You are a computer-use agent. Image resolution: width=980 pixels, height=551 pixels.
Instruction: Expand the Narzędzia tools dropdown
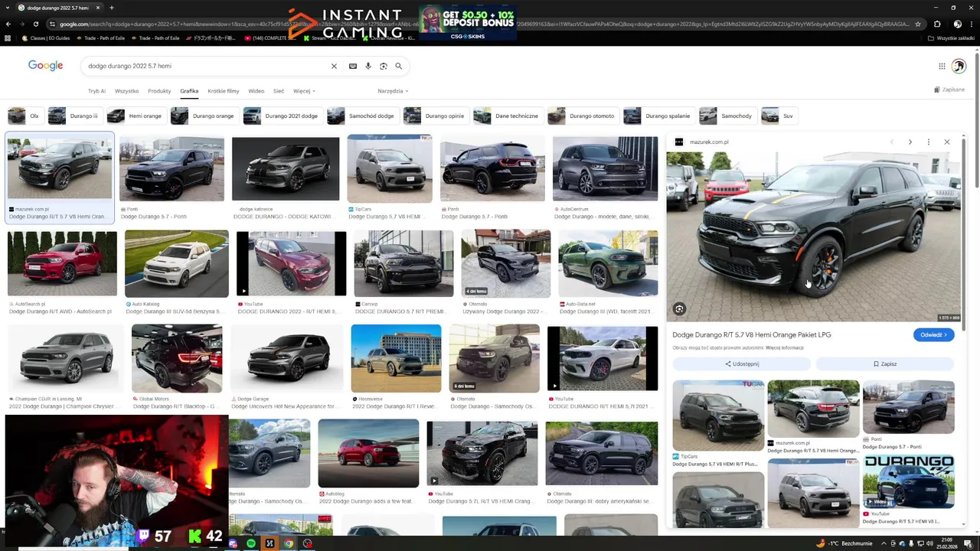coord(393,91)
